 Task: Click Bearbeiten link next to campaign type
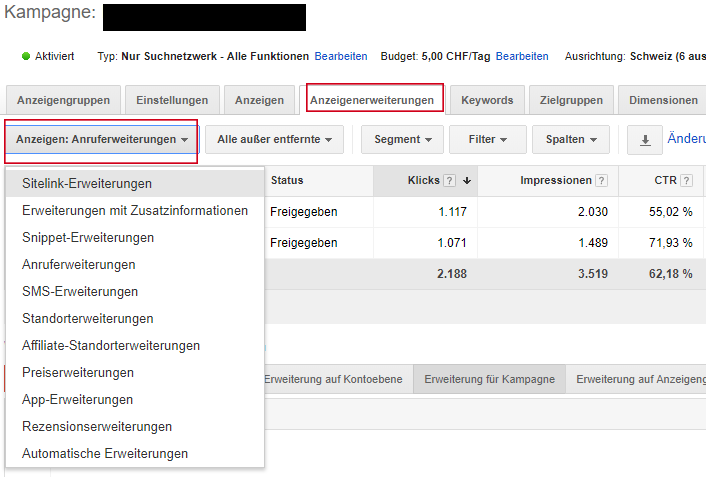click(341, 56)
